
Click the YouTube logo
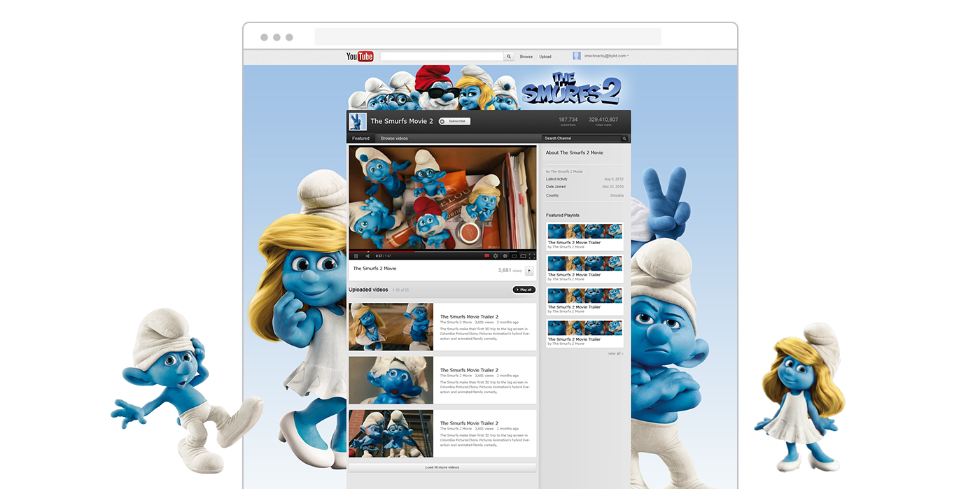pos(360,57)
